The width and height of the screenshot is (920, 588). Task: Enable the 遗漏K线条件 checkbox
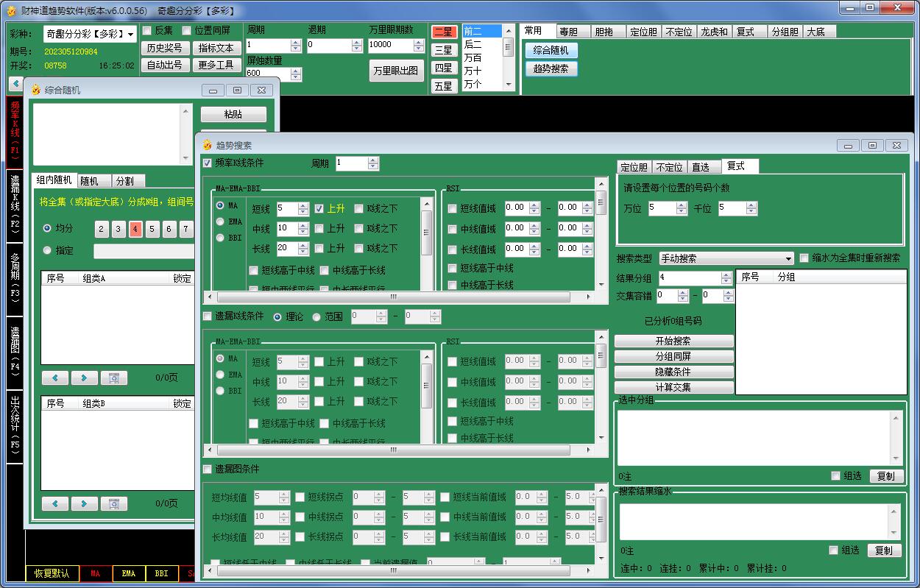208,316
